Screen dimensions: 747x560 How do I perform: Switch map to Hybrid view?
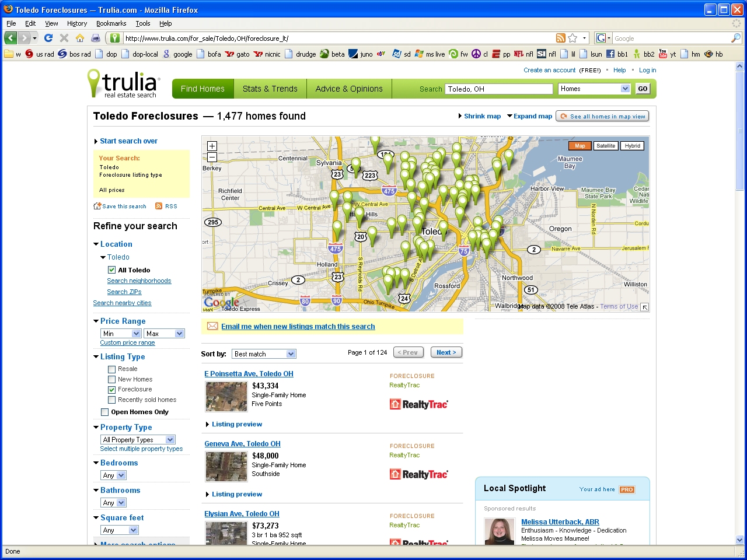pos(633,146)
